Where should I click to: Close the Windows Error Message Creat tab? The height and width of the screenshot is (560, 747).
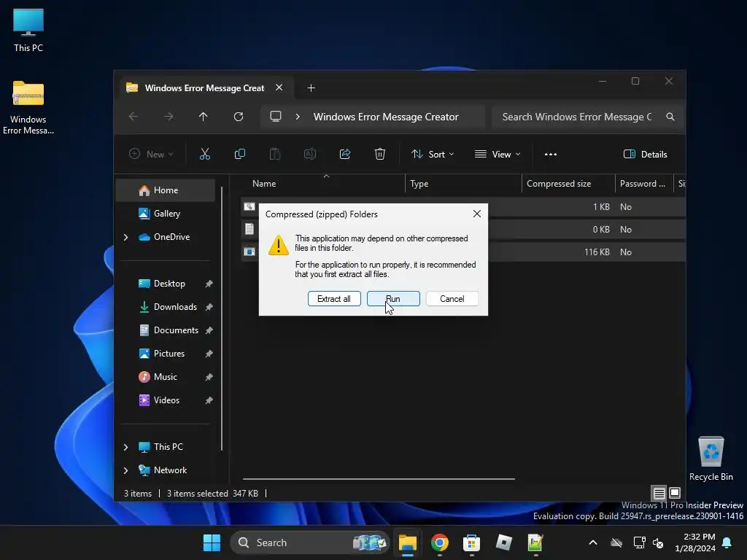279,87
